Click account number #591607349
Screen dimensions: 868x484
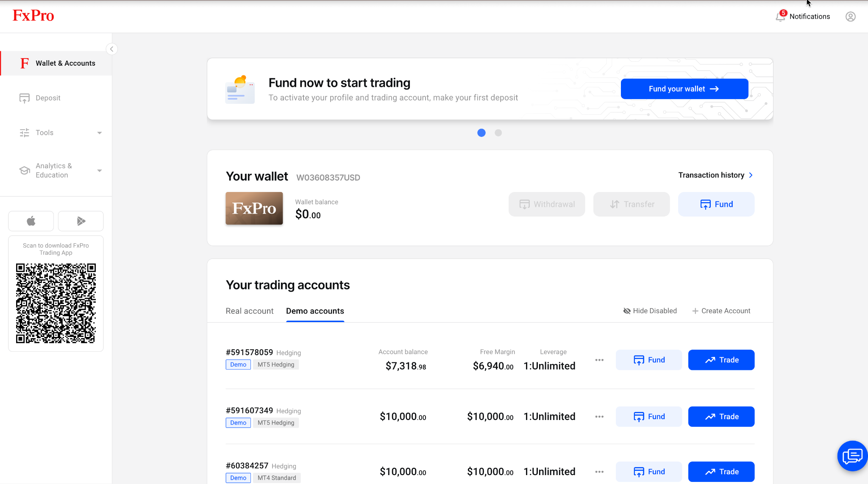click(x=249, y=410)
